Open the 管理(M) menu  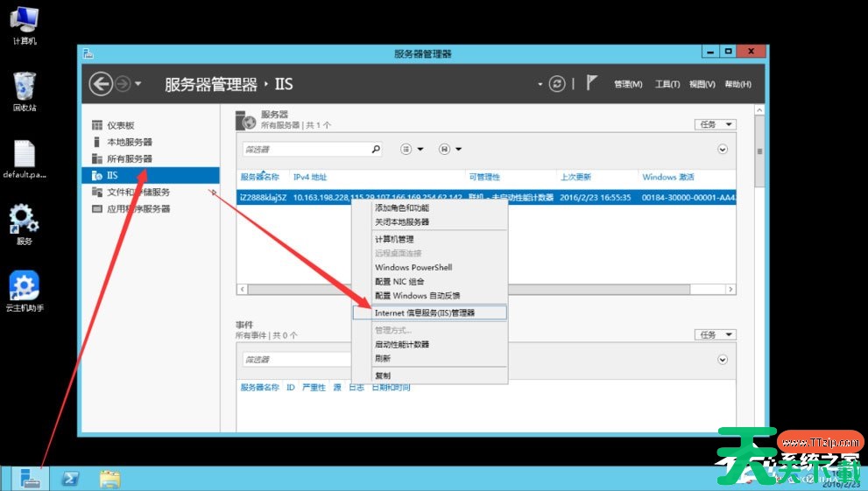(x=628, y=84)
